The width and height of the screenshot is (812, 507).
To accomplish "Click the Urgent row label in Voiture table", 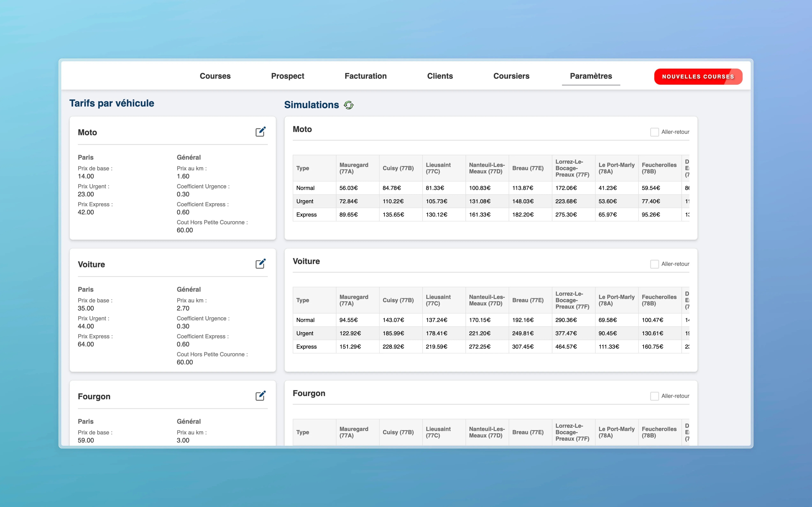I will click(x=305, y=333).
